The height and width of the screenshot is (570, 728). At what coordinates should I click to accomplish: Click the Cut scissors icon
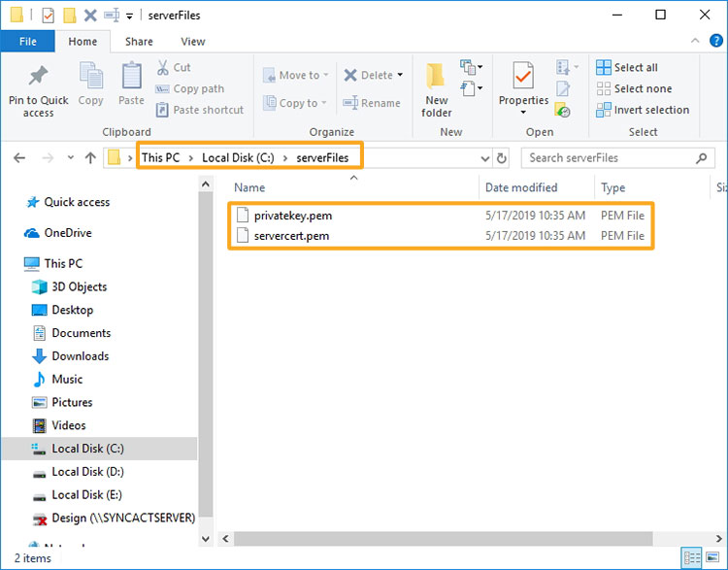[164, 67]
